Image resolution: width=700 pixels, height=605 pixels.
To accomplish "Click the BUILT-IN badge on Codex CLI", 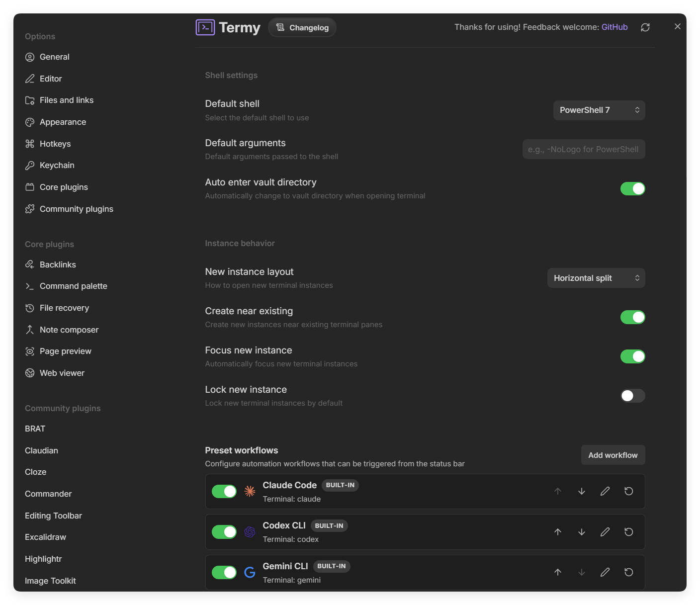I will click(329, 525).
